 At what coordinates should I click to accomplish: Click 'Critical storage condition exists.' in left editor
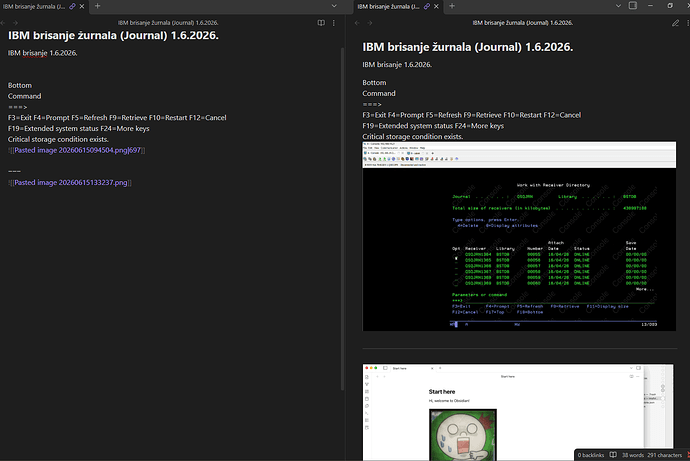(58, 139)
